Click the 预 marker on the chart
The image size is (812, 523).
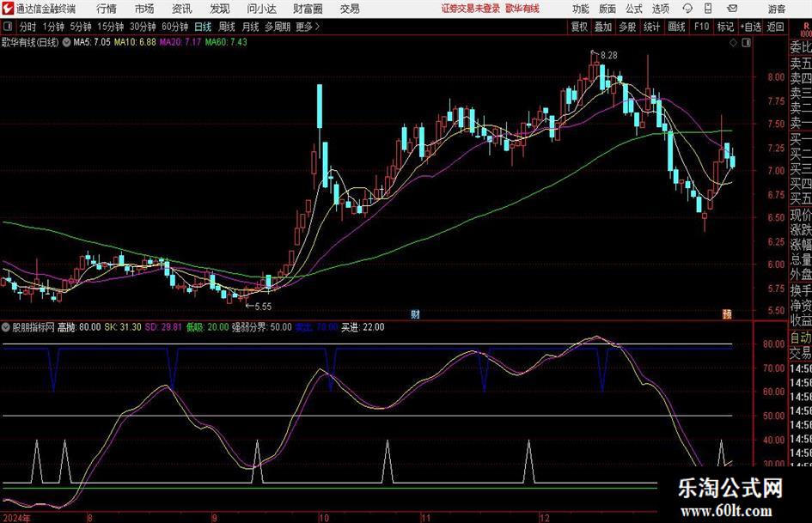tap(727, 314)
